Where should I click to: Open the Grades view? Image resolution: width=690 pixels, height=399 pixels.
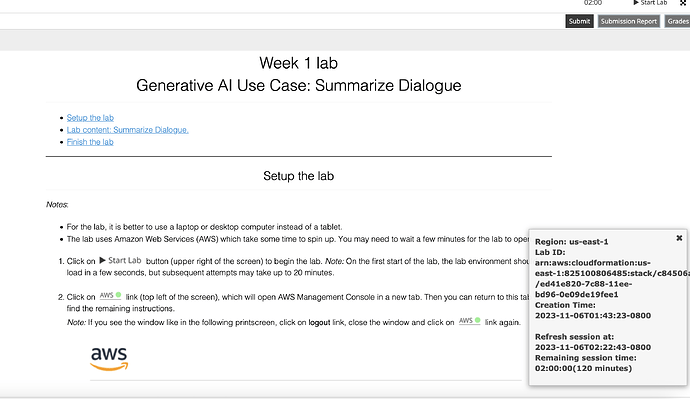[678, 21]
